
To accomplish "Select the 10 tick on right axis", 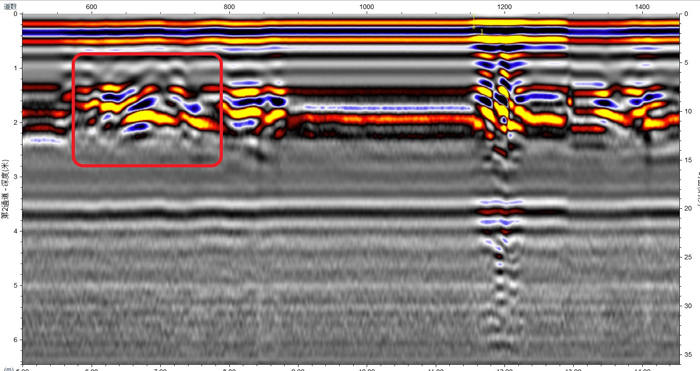I will point(688,112).
